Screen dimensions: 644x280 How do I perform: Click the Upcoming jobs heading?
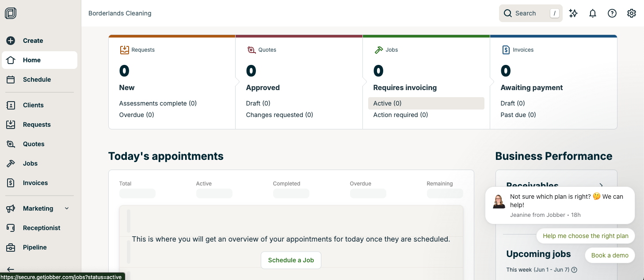538,254
